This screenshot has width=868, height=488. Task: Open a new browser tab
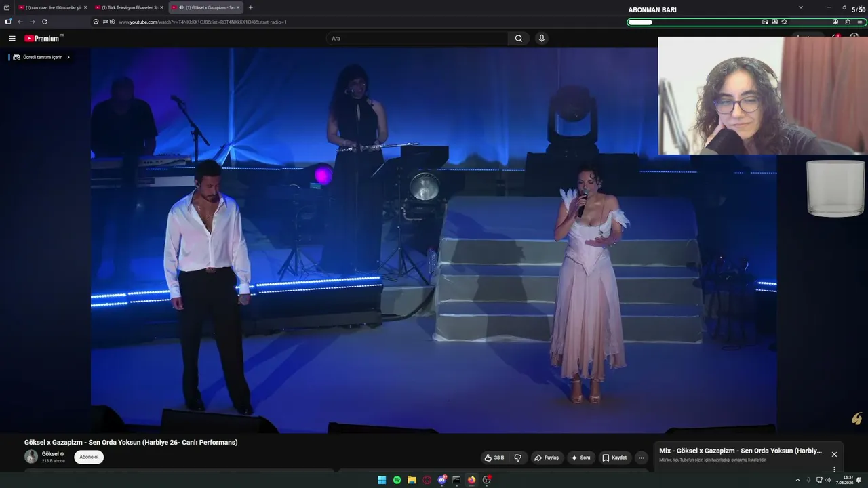point(251,7)
